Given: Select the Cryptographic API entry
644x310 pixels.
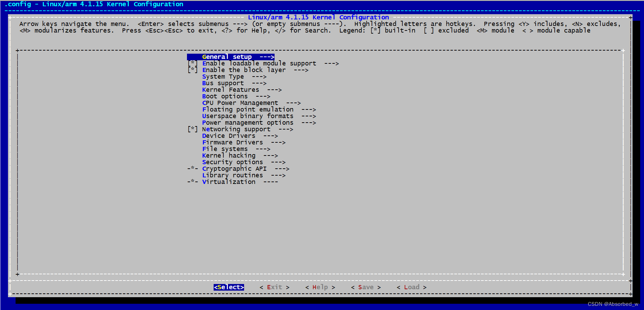Looking at the screenshot, I should point(246,169).
